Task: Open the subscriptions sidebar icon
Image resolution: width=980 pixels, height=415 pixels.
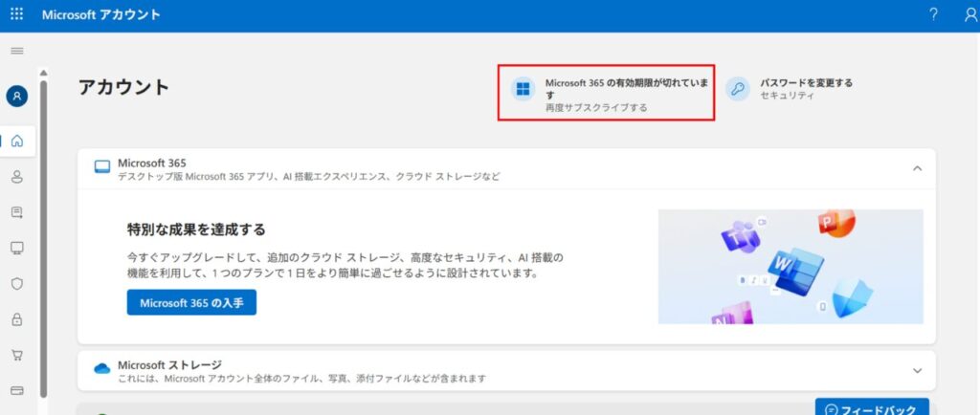Action: [17, 213]
